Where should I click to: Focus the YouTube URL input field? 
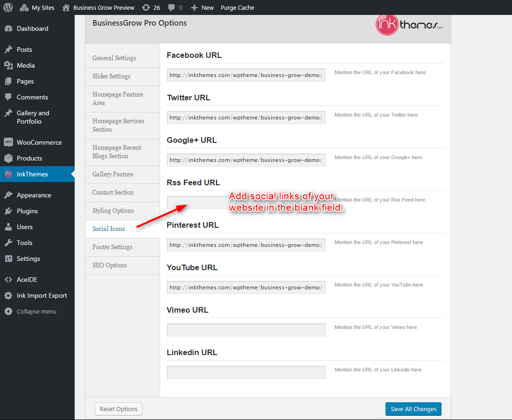point(246,287)
